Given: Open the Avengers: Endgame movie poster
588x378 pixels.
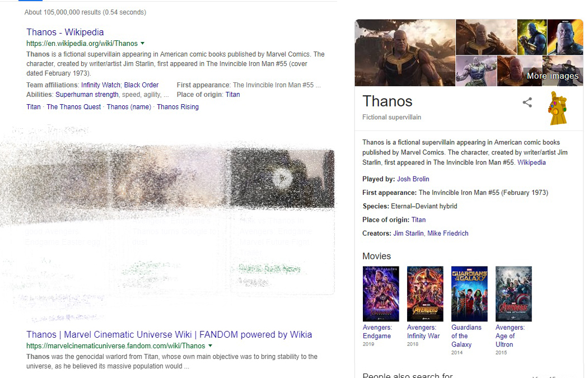Looking at the screenshot, I should coord(381,293).
